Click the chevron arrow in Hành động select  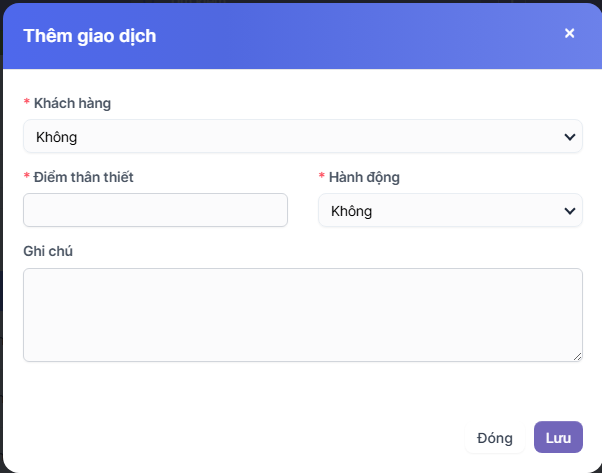click(x=570, y=211)
